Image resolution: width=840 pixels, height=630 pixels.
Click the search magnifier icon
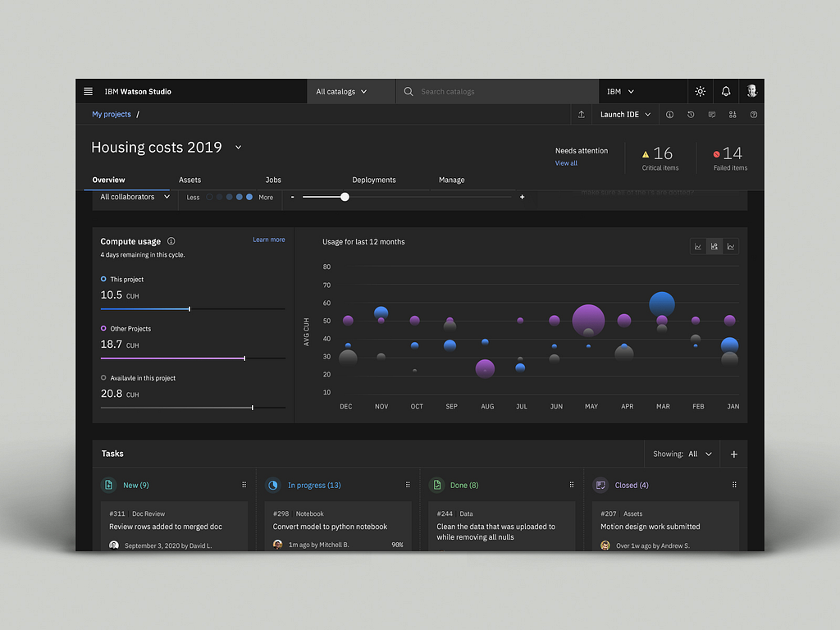(409, 92)
